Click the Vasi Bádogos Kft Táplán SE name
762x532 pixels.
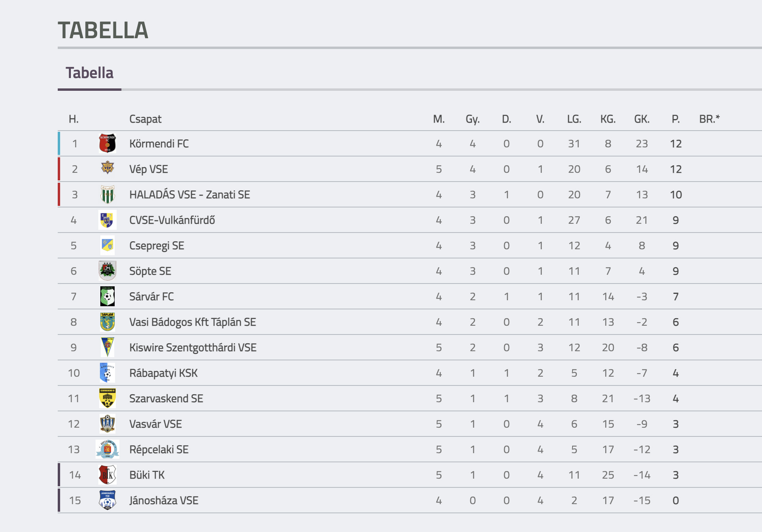(x=192, y=322)
